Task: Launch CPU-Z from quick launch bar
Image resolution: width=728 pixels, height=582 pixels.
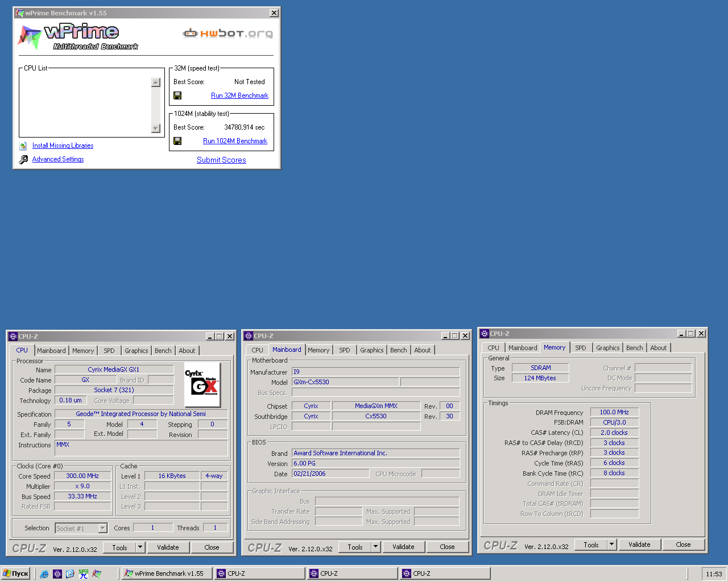Action: tap(57, 574)
